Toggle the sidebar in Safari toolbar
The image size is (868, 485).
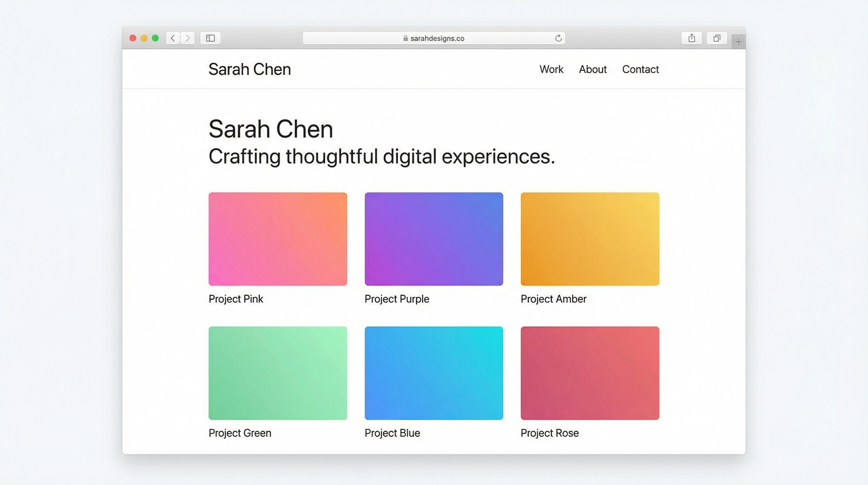tap(211, 38)
